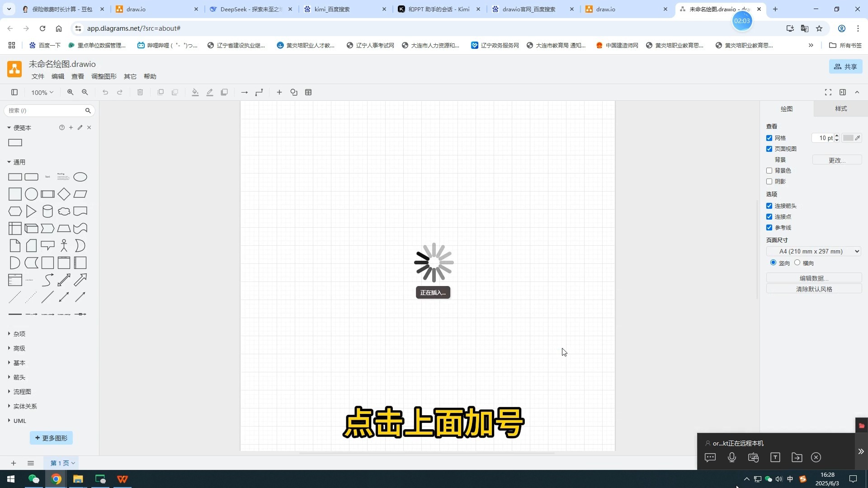
Task: Click the insert plus icon in toolbar
Action: tap(279, 92)
